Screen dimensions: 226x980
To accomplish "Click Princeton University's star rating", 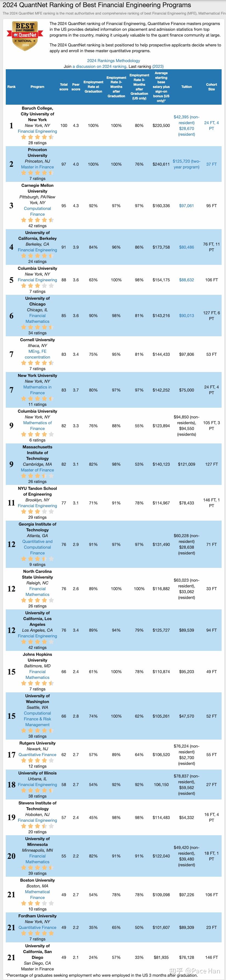I will pyautogui.click(x=37, y=173).
